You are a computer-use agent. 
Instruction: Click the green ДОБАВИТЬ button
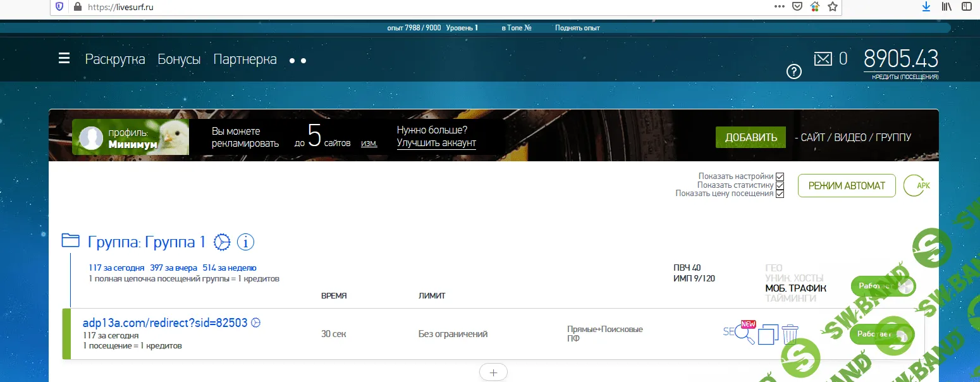coord(750,137)
